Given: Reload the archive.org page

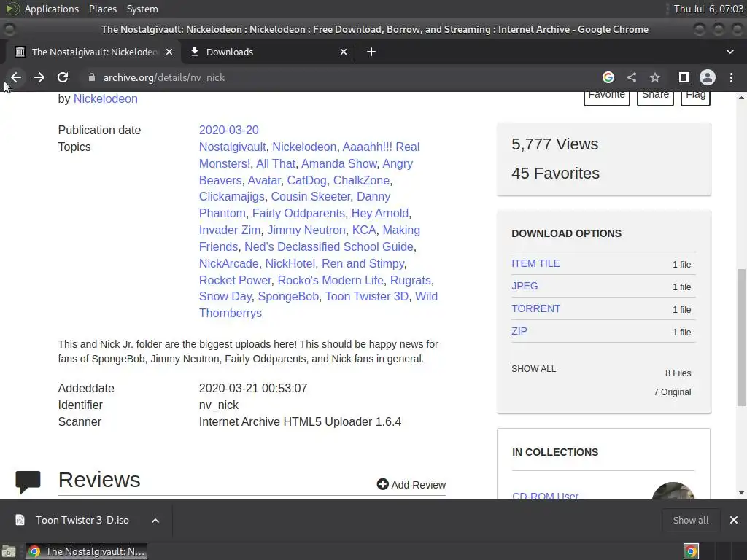Looking at the screenshot, I should click(x=63, y=77).
